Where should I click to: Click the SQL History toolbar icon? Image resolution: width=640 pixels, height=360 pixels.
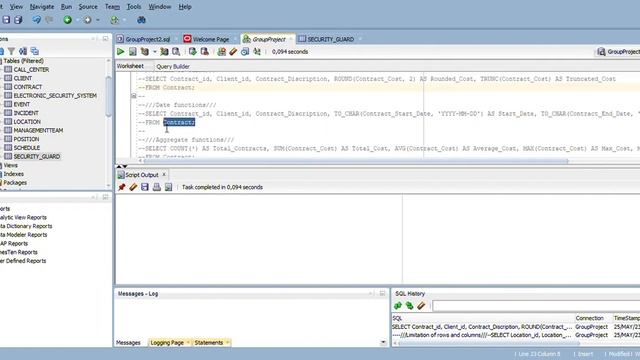point(245,51)
